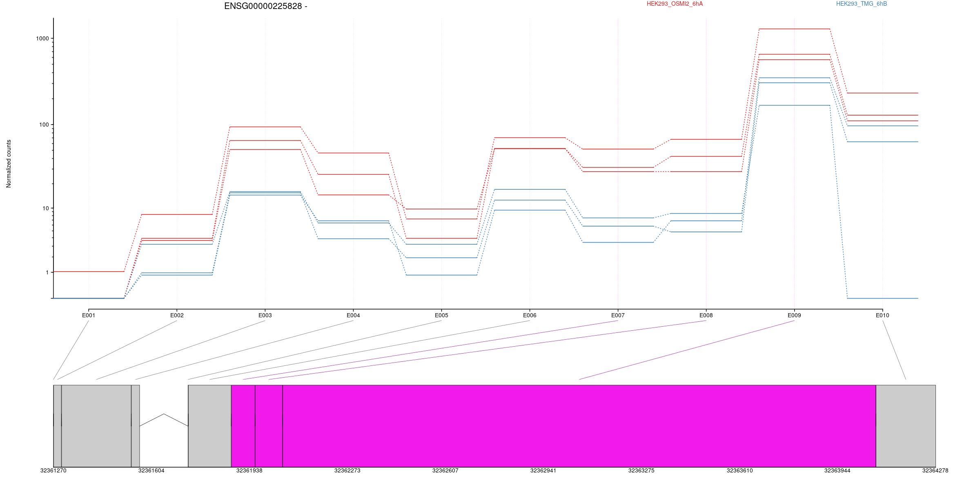Viewport: 980px width, 490px height.
Task: Click exon label E001
Action: point(89,315)
